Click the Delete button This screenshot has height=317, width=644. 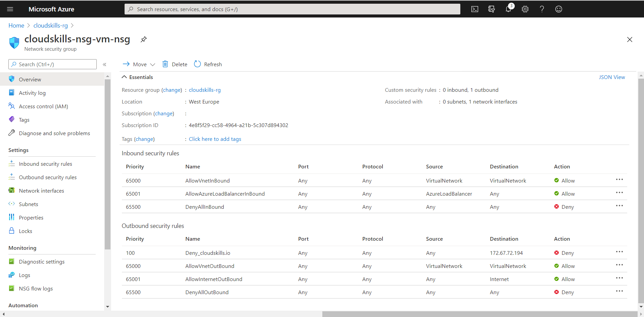tap(175, 64)
